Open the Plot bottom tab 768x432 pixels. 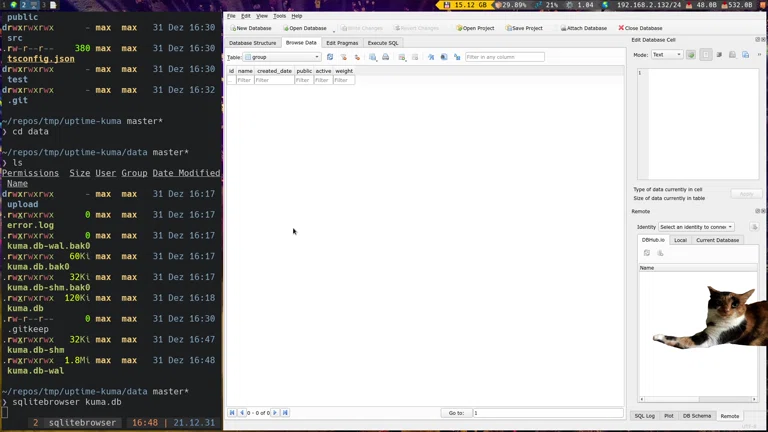[669, 416]
